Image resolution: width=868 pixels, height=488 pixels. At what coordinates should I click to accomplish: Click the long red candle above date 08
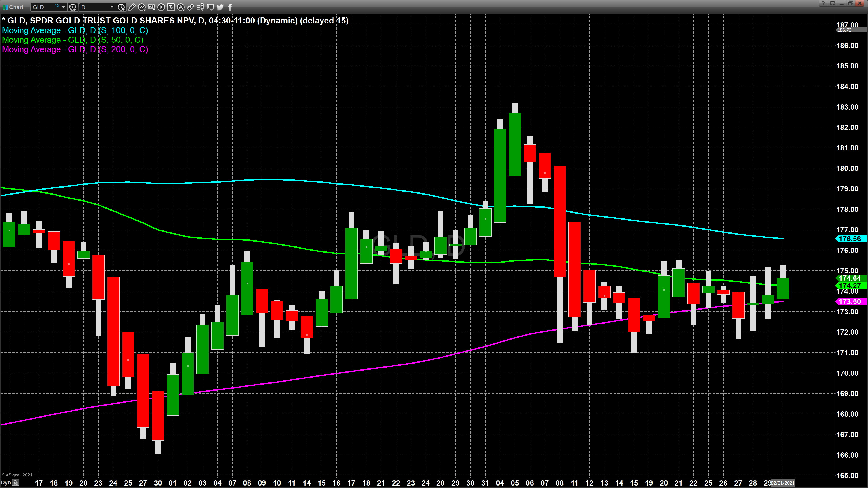click(x=560, y=222)
